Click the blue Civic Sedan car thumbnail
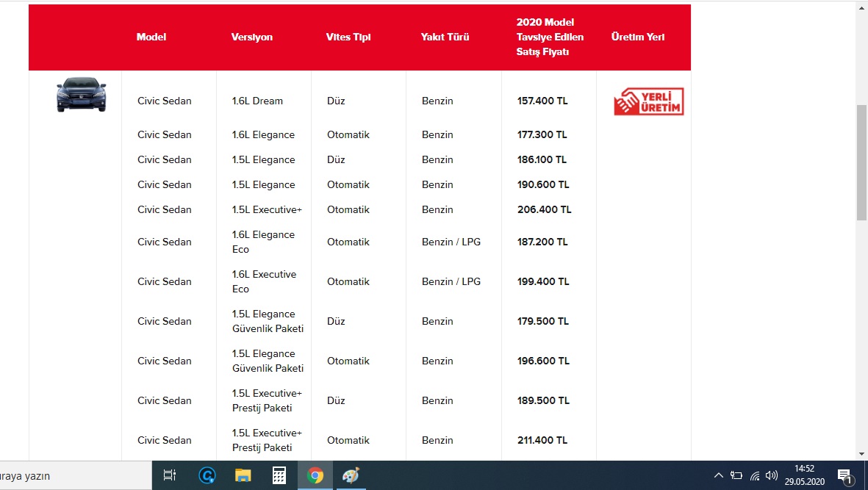Screen dimensions: 868x490 pyautogui.click(x=82, y=95)
